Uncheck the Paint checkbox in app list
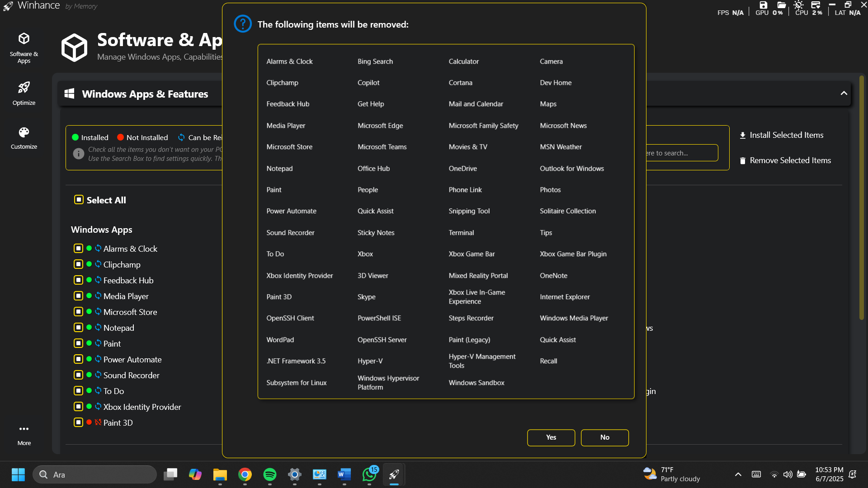868x488 pixels. pyautogui.click(x=78, y=343)
